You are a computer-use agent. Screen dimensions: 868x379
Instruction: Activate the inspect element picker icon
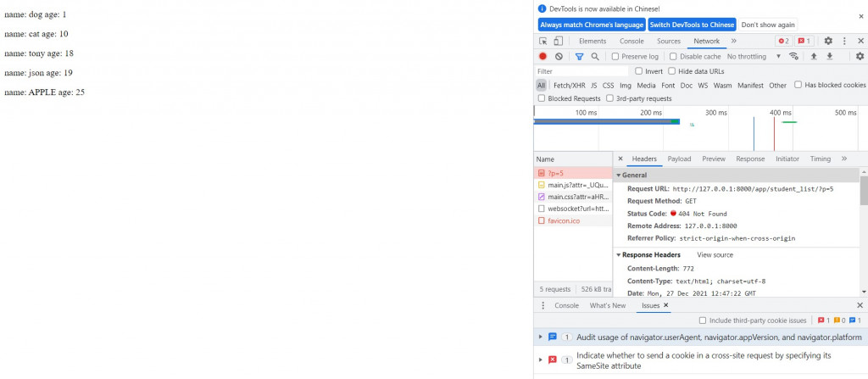tap(543, 41)
